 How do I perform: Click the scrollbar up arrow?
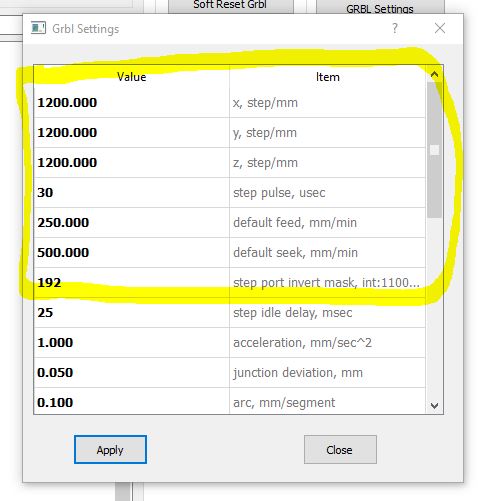434,74
